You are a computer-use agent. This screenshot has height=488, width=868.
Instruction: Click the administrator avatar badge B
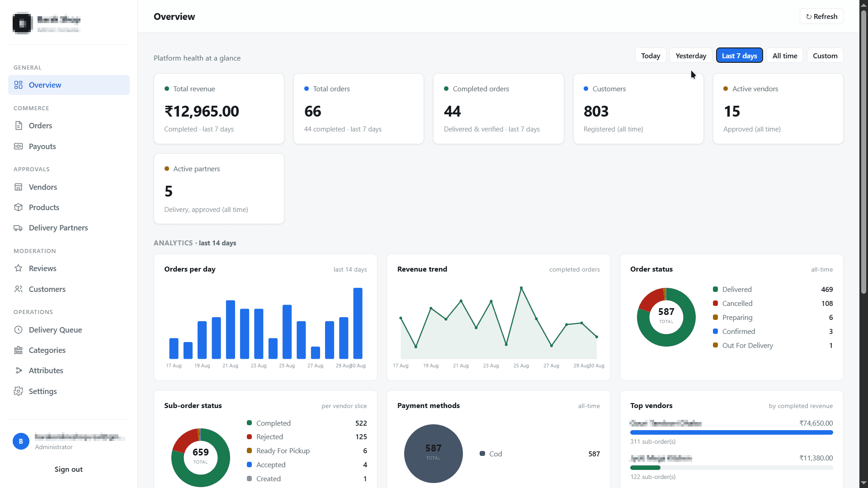21,441
